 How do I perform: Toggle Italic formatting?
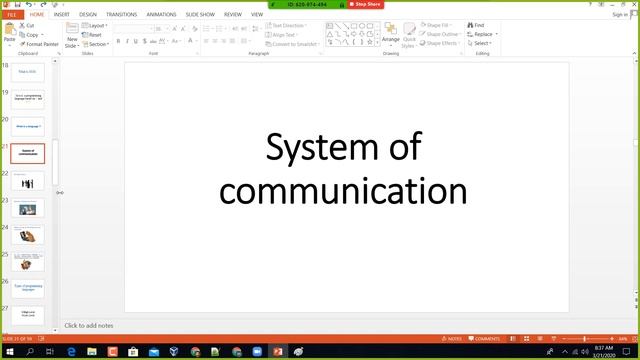(127, 41)
